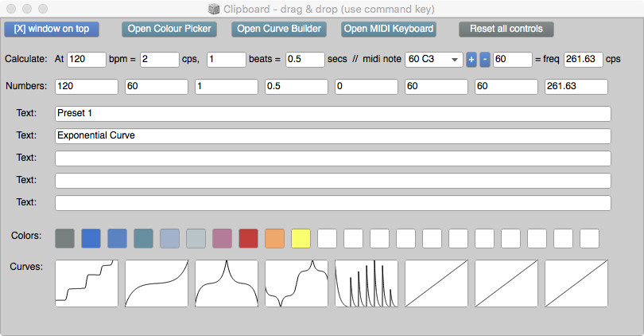Choose the orange color swatch
This screenshot has width=644, height=336.
[274, 238]
